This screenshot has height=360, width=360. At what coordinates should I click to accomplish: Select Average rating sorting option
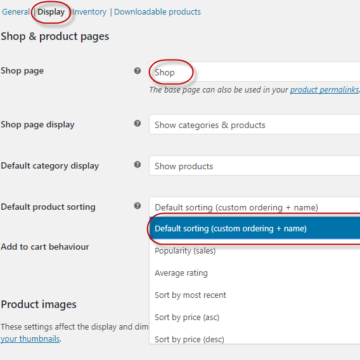coord(255,273)
